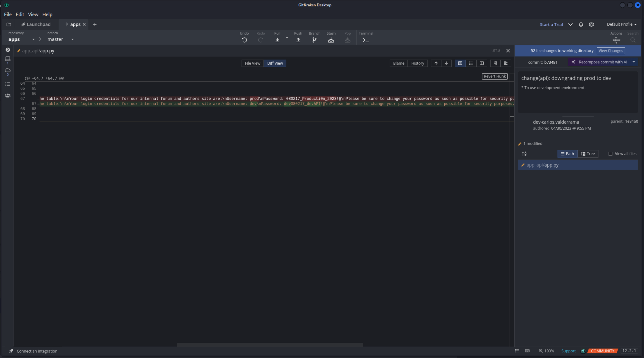The width and height of the screenshot is (644, 358).
Task: Open the Support link in the status bar
Action: [x=568, y=351]
